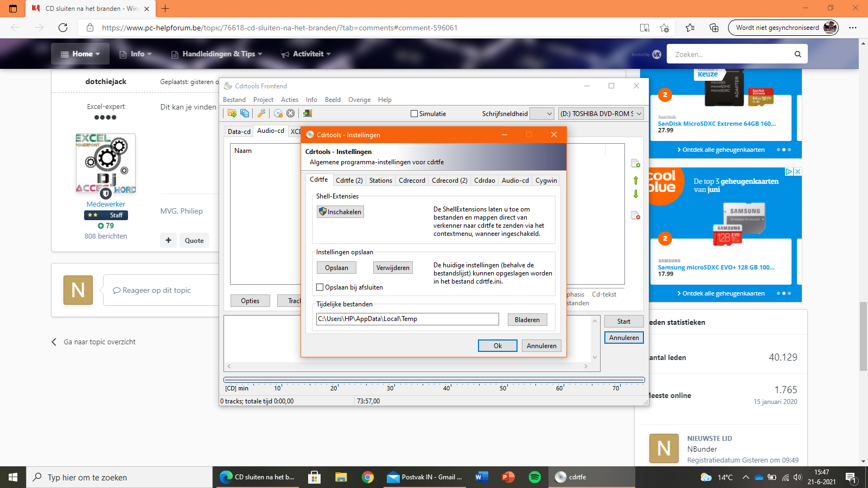Open Google Chrome from the taskbar
Viewport: 868px width, 488px height.
(x=368, y=477)
